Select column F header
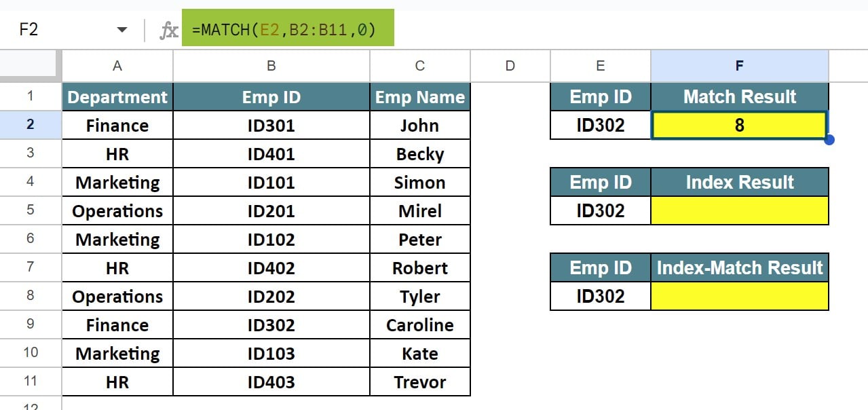868x410 pixels. 740,65
